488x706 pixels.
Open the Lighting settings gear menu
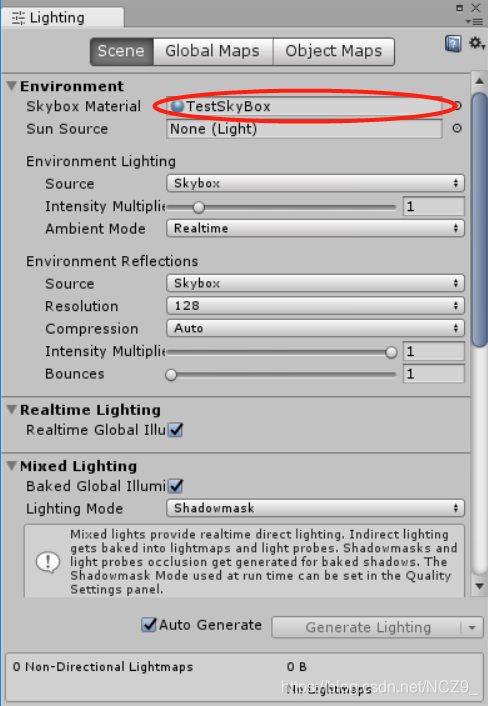(x=477, y=44)
